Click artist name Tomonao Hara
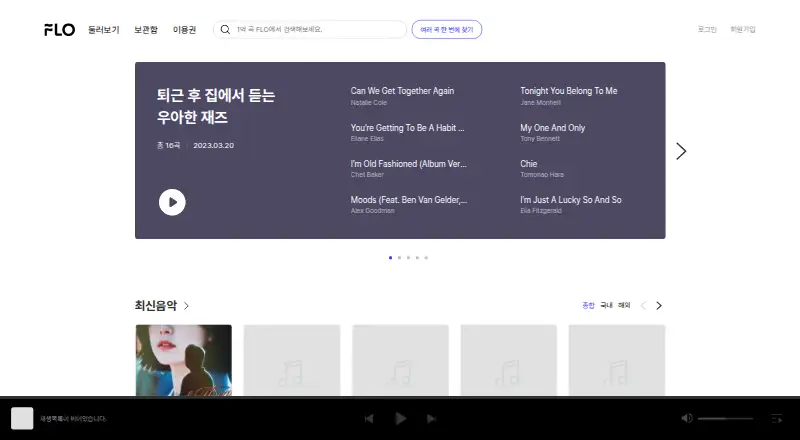 [x=542, y=175]
